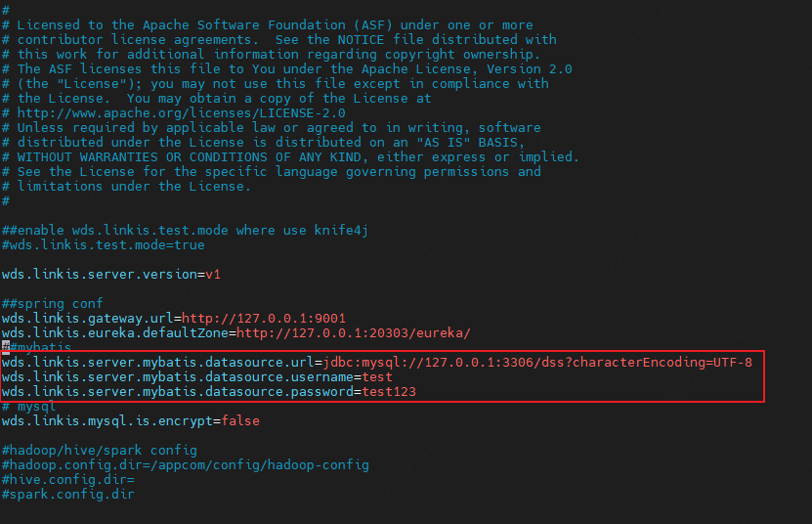Click the Apache LICENSE-2.0 URL
Screen dimensions: 812x524
(x=142, y=113)
